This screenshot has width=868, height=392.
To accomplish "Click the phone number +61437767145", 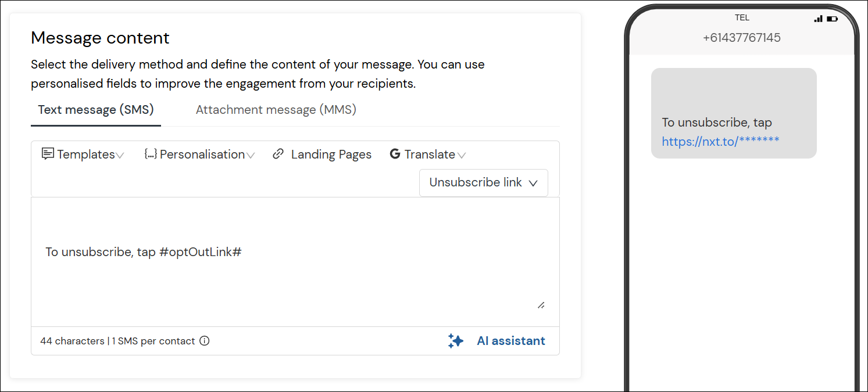I will [x=742, y=38].
